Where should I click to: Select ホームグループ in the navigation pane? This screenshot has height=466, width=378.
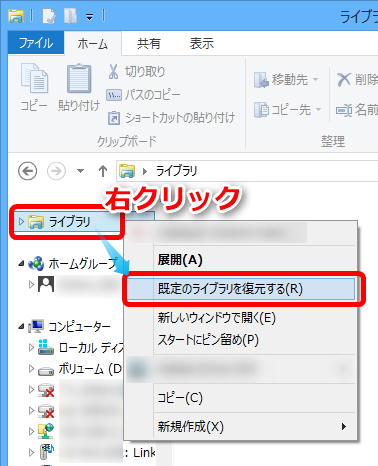pos(84,264)
